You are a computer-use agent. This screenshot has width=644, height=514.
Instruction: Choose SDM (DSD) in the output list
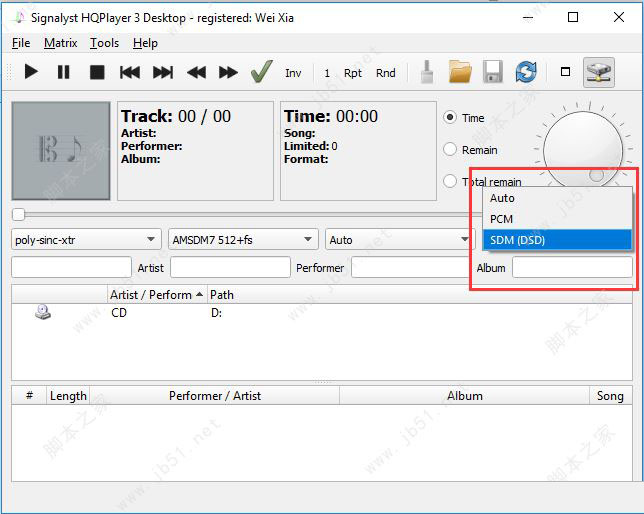tap(557, 240)
